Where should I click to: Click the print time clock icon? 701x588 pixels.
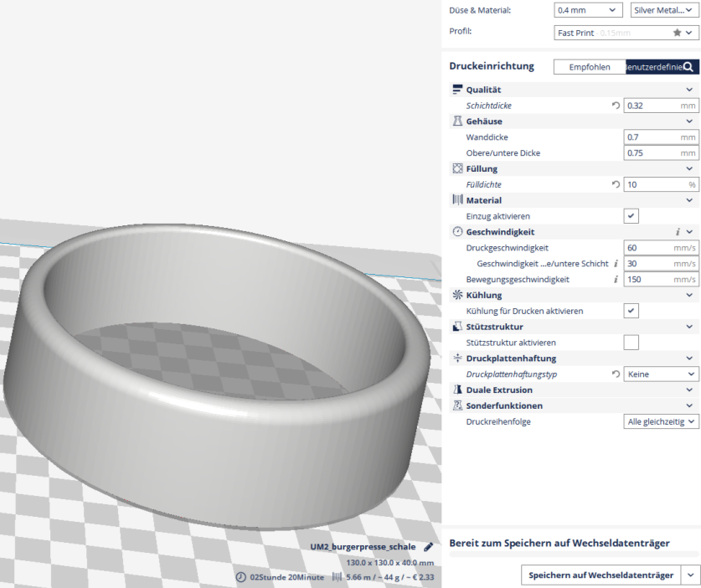pos(240,577)
